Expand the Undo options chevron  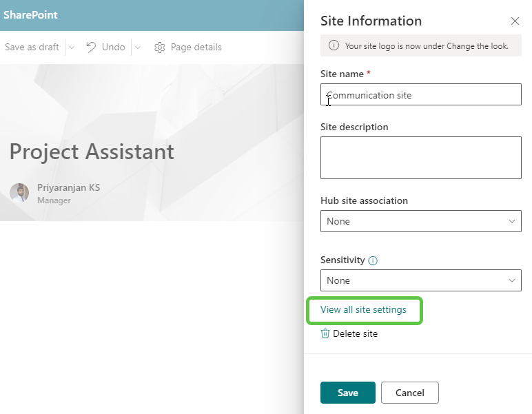(137, 48)
